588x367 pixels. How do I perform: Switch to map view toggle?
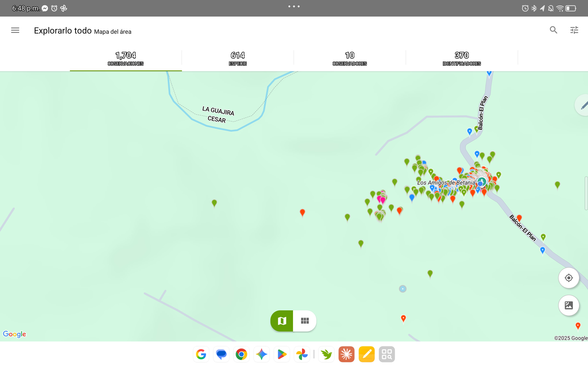[x=282, y=321]
